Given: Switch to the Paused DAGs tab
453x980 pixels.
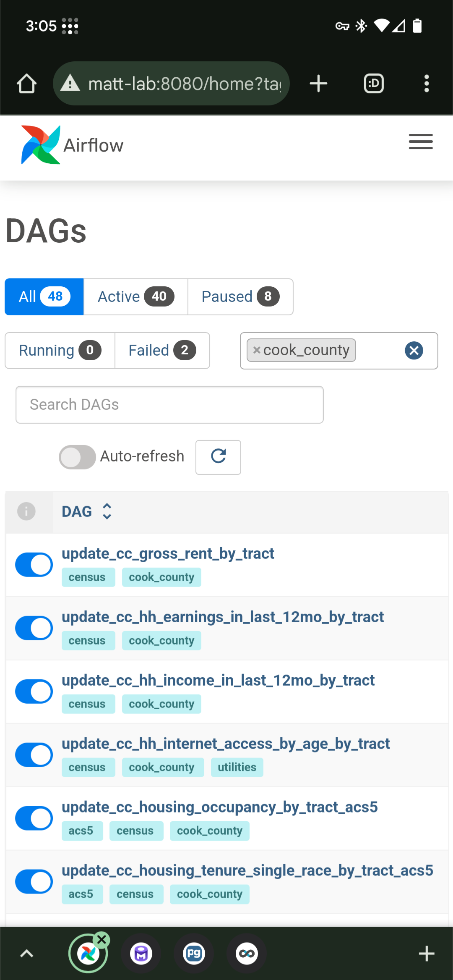Looking at the screenshot, I should 240,297.
